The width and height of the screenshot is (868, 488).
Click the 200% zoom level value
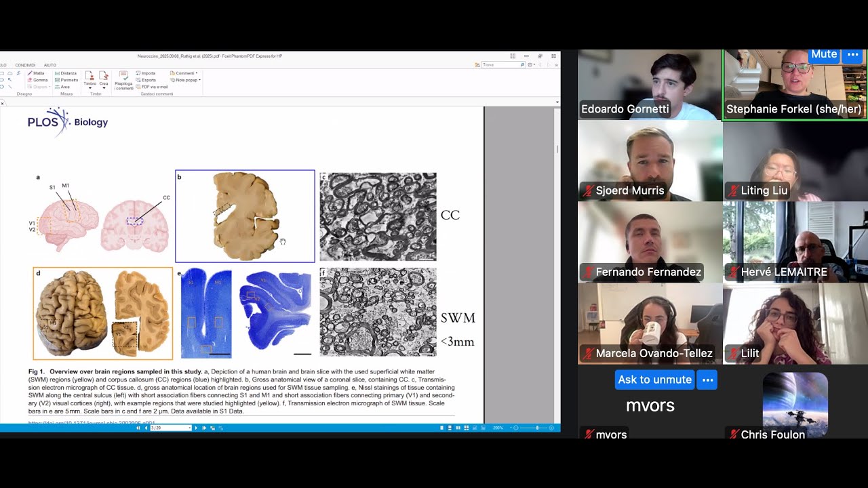[498, 428]
